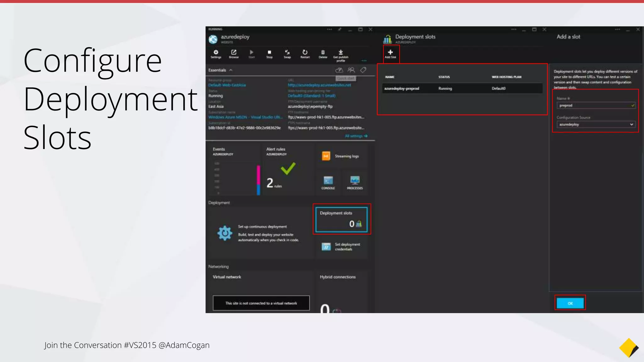Click the Browse toolbar icon
The height and width of the screenshot is (362, 644).
(234, 54)
